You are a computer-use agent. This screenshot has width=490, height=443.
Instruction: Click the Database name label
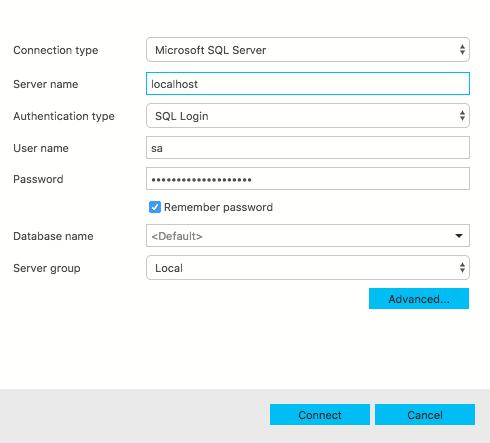53,236
